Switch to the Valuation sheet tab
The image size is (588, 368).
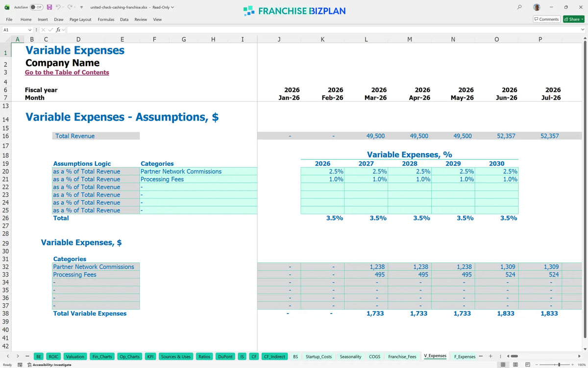point(75,357)
